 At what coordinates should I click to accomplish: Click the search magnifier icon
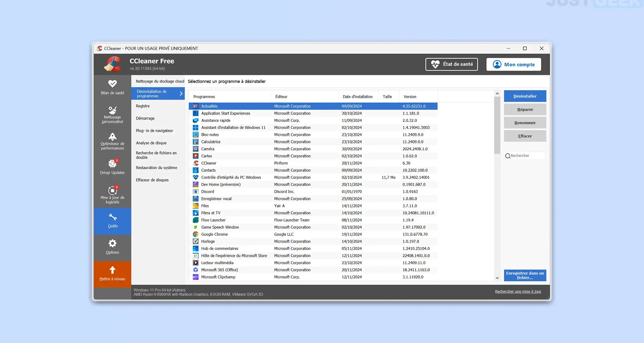pyautogui.click(x=508, y=156)
